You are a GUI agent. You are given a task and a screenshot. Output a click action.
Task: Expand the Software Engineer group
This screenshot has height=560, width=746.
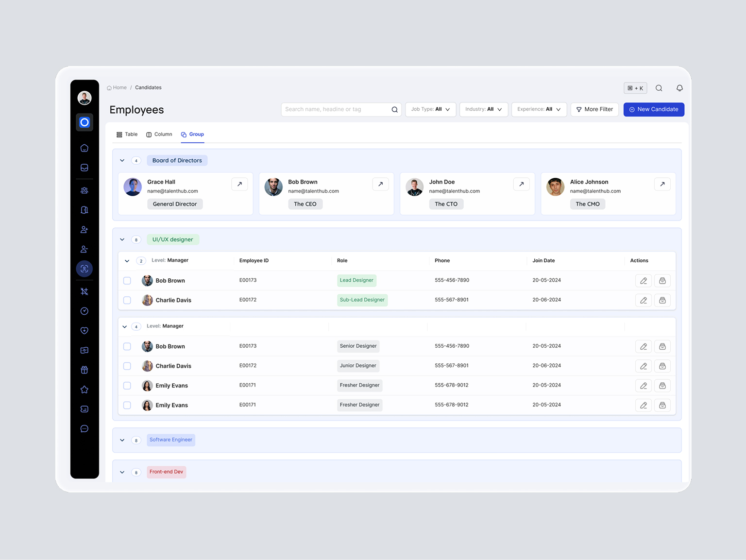[122, 440]
